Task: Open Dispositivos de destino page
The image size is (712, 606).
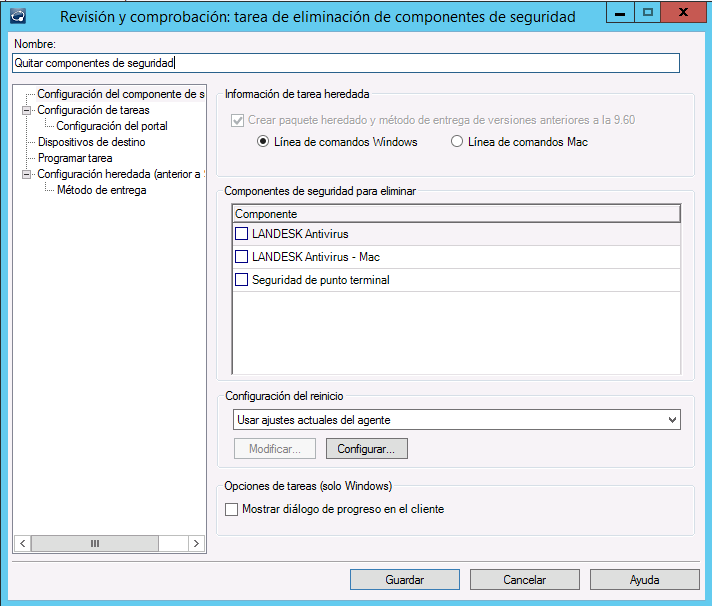Action: click(x=91, y=142)
